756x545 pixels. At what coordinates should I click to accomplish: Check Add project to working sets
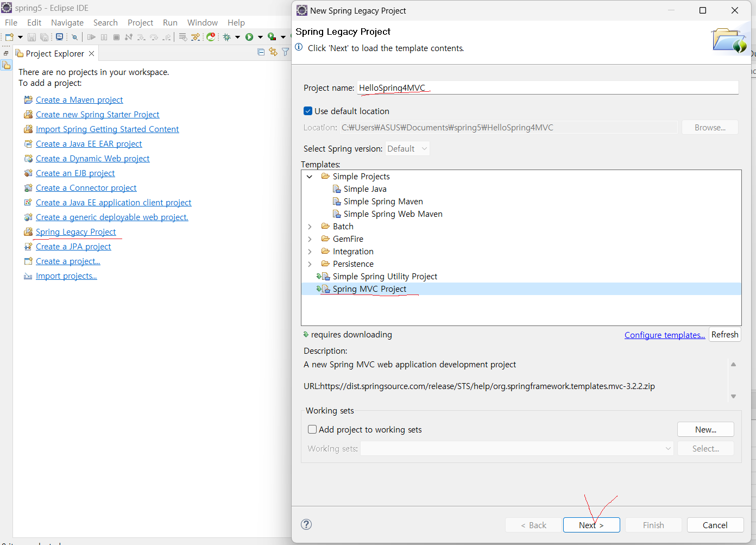312,429
